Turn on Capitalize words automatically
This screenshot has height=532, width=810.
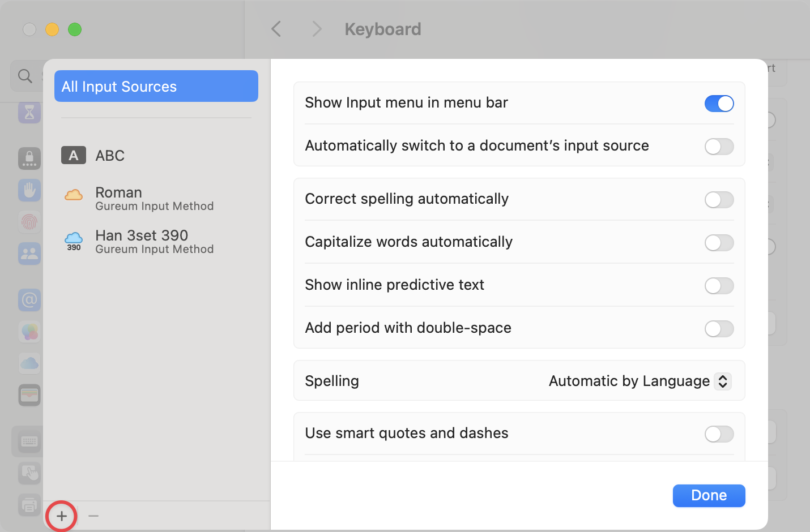click(719, 243)
